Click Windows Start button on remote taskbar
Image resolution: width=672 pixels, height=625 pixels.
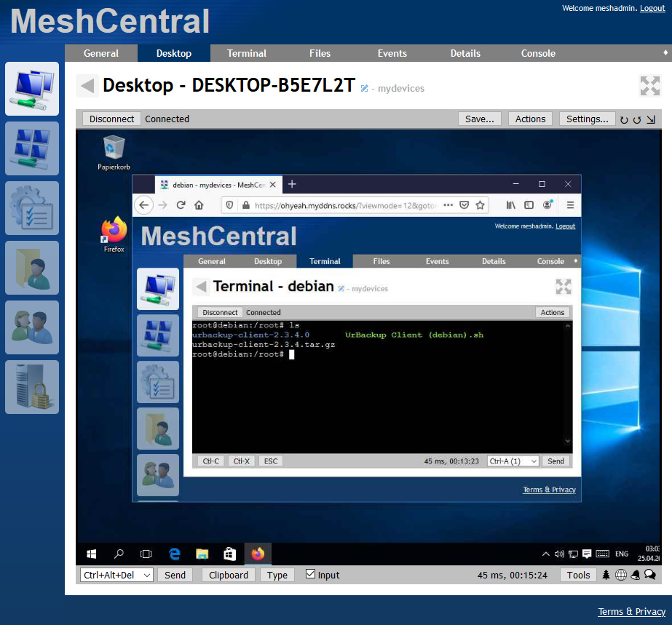pos(91,554)
